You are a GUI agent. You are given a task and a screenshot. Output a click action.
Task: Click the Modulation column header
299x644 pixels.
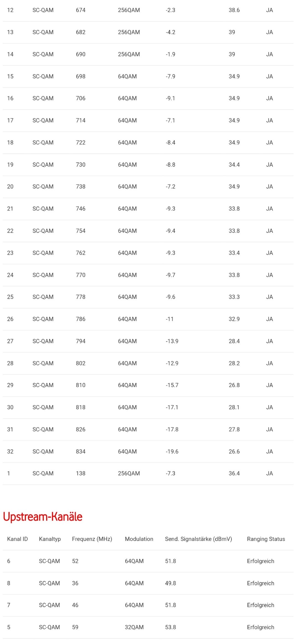pos(139,539)
